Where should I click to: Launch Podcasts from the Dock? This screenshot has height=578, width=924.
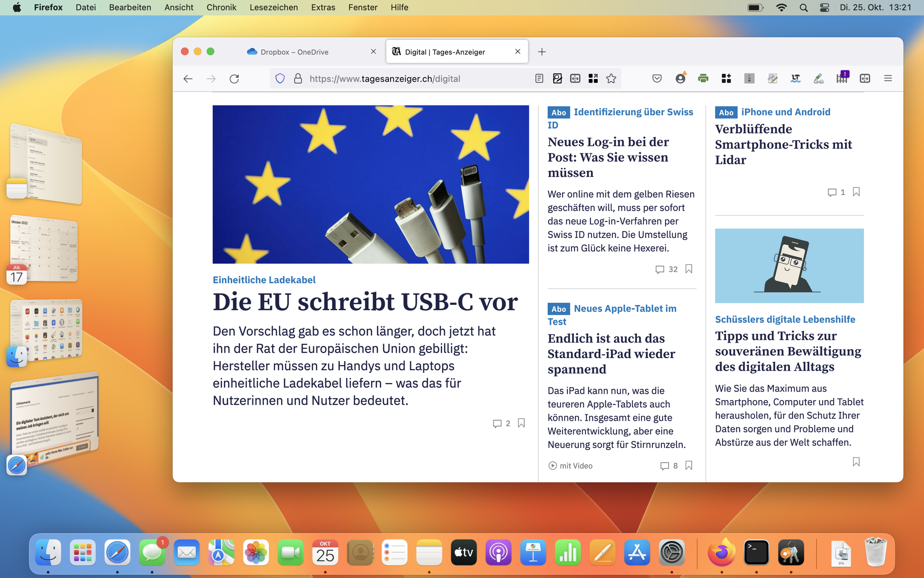(x=499, y=552)
